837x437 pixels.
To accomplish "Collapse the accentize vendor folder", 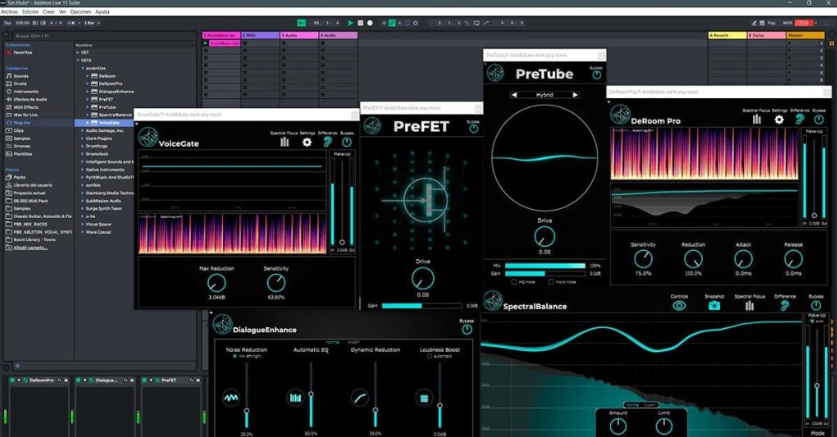I will [x=83, y=68].
